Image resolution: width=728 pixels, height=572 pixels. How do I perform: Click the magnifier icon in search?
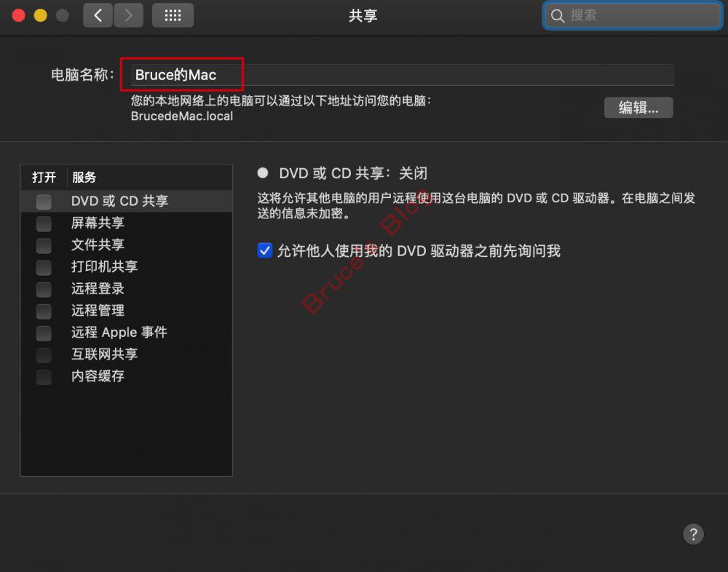point(558,16)
